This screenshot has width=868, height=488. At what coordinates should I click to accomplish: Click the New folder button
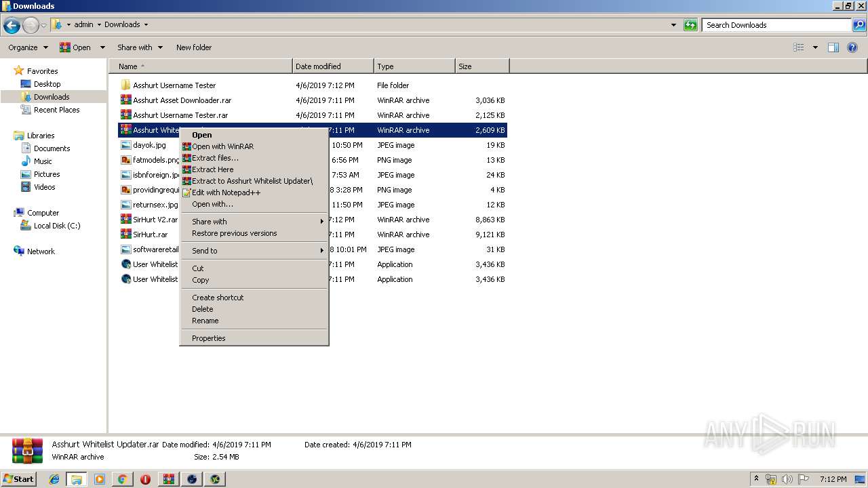(x=194, y=47)
